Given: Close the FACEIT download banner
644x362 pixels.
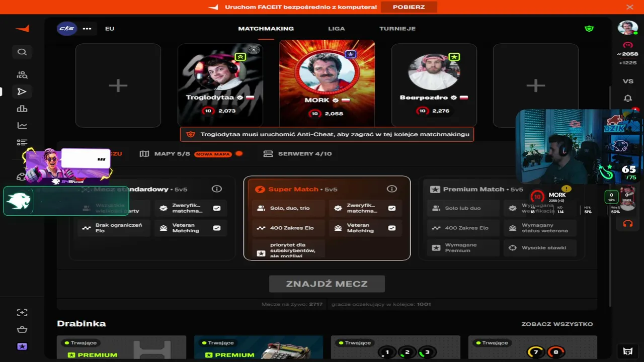Looking at the screenshot, I should (x=629, y=7).
